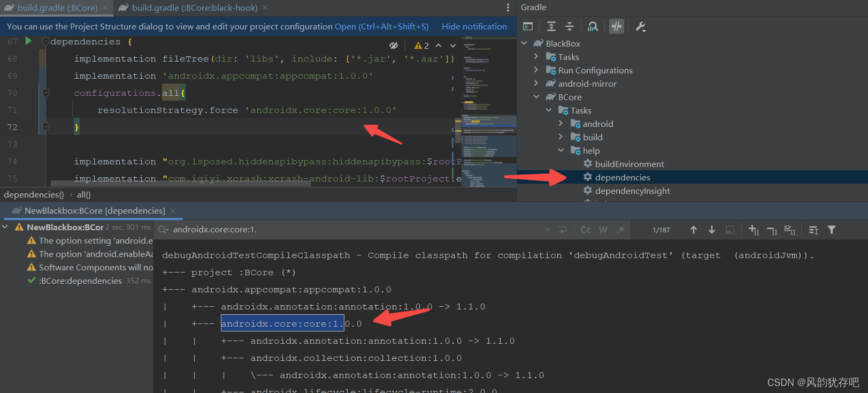Click the new-line icon in search field

563,230
